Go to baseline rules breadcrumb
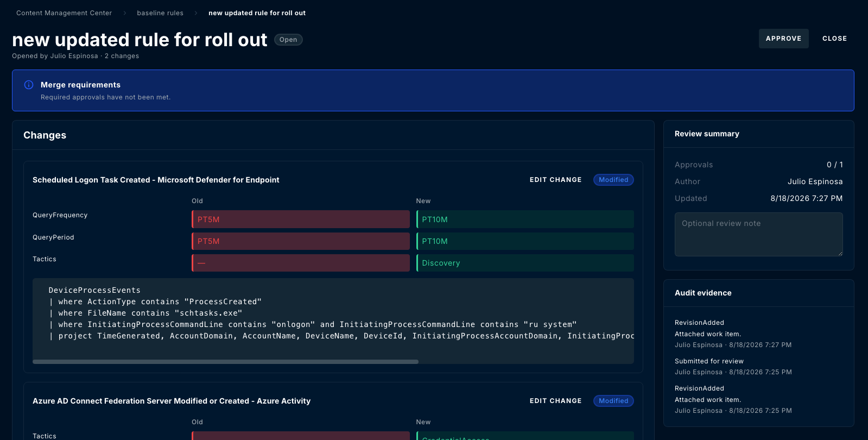The height and width of the screenshot is (440, 868). tap(160, 13)
